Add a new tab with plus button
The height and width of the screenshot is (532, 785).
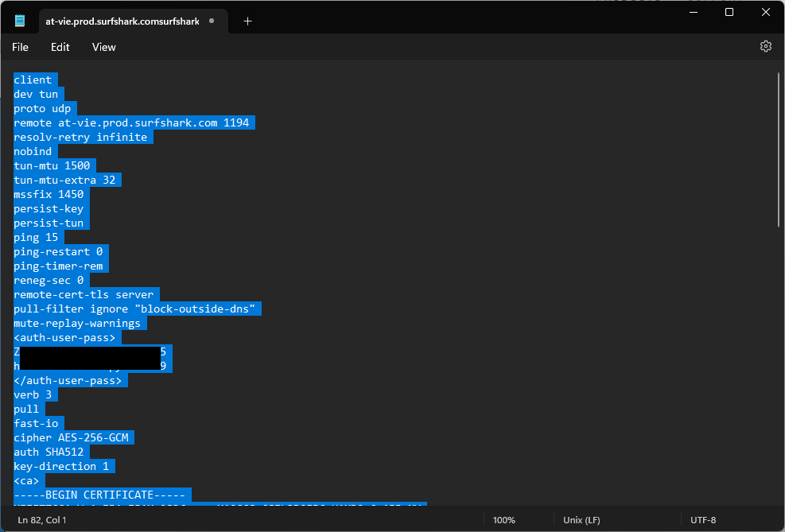247,21
